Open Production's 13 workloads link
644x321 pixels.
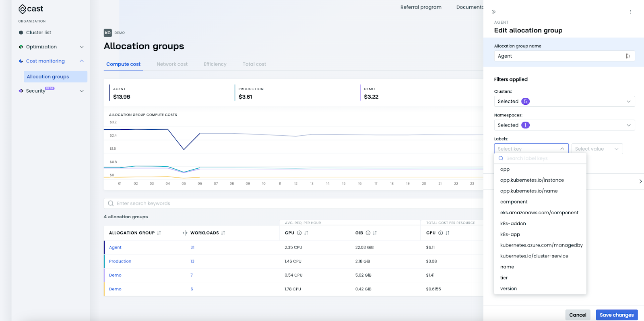[x=192, y=261]
